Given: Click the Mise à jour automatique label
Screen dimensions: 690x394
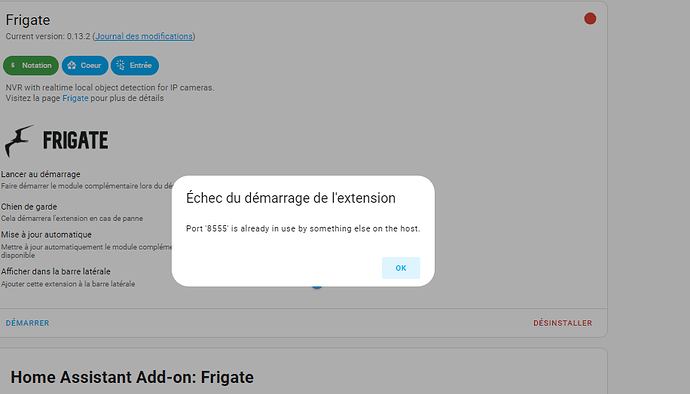Looking at the screenshot, I should 46,235.
